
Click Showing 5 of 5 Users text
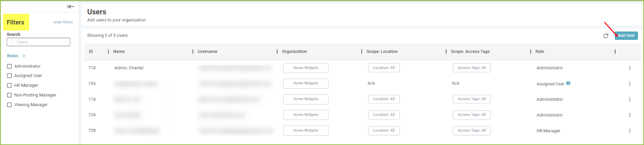coord(107,35)
